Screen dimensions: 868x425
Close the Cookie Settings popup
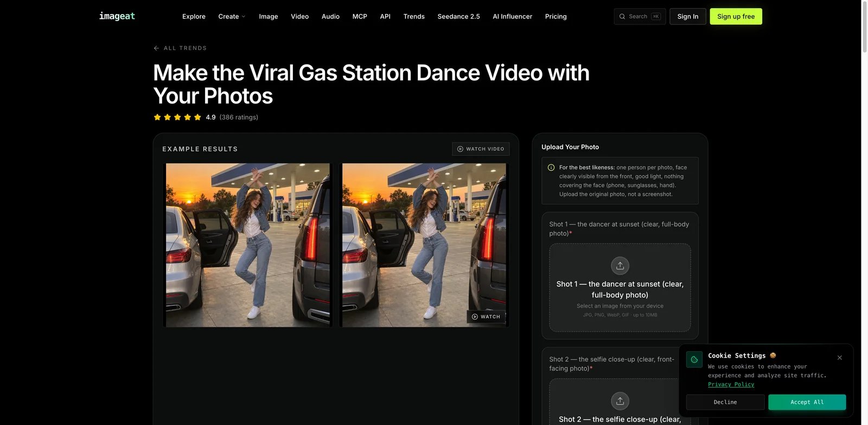tap(840, 358)
